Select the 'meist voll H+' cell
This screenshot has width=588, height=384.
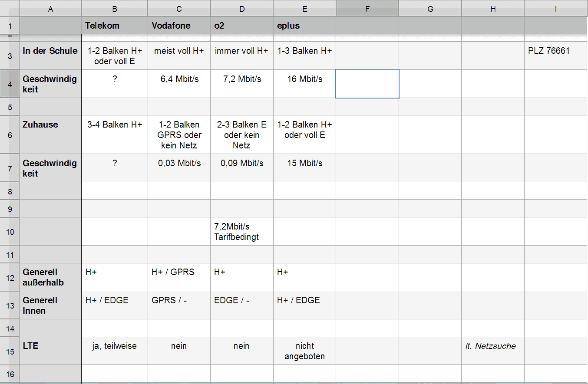tap(179, 56)
